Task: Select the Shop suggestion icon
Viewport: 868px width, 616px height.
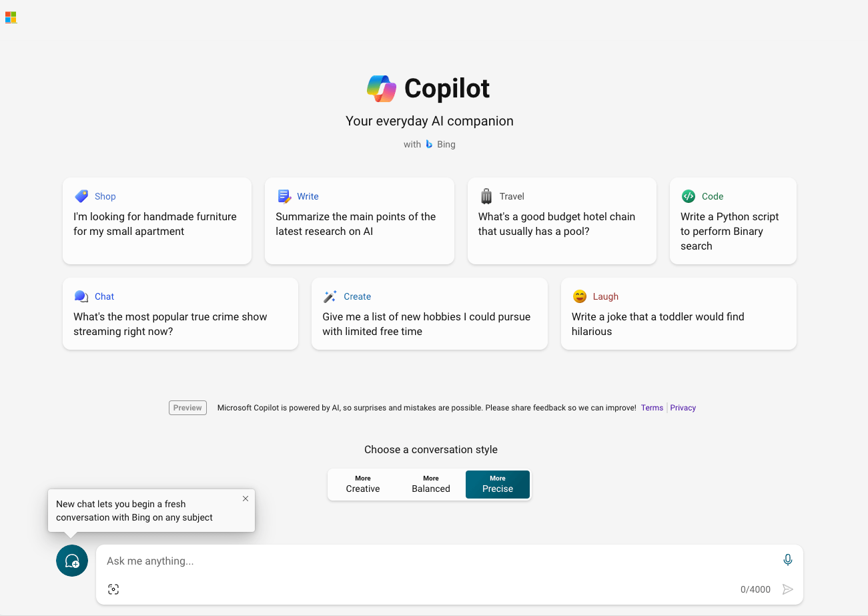Action: 81,196
